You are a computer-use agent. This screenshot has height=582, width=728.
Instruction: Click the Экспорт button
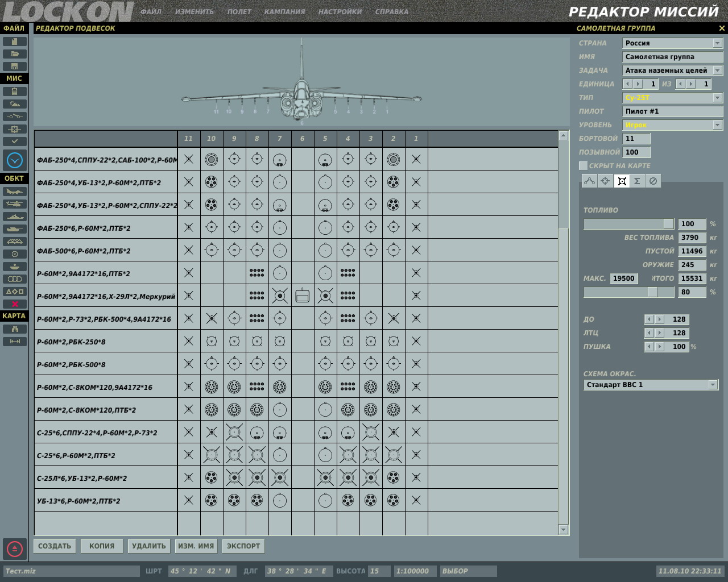click(243, 546)
